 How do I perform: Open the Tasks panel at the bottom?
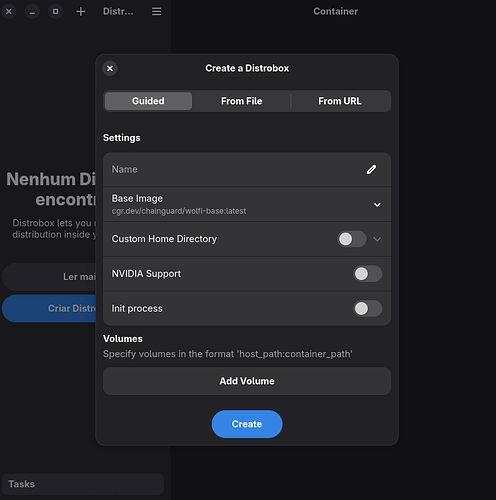pyautogui.click(x=83, y=484)
